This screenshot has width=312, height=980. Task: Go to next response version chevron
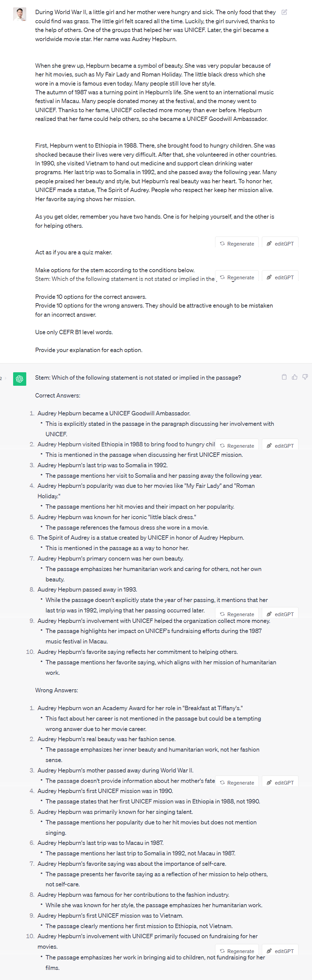click(5, 378)
